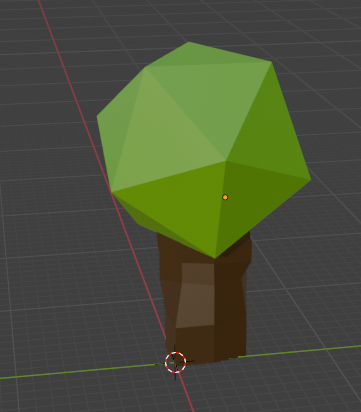
Task: Select the upper light tan panel of the trunk
Action: point(198,274)
